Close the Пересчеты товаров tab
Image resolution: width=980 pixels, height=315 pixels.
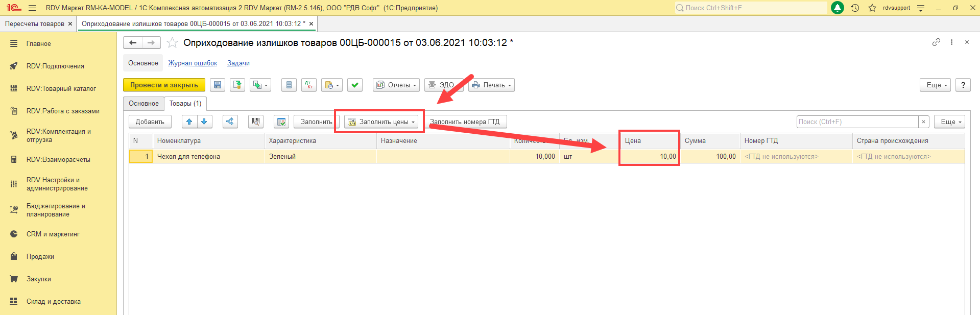click(x=70, y=24)
